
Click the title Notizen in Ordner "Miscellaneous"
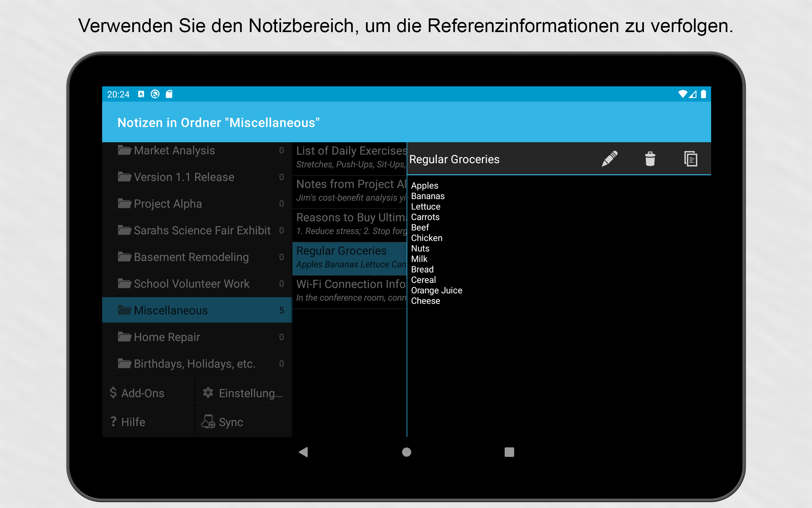click(219, 123)
